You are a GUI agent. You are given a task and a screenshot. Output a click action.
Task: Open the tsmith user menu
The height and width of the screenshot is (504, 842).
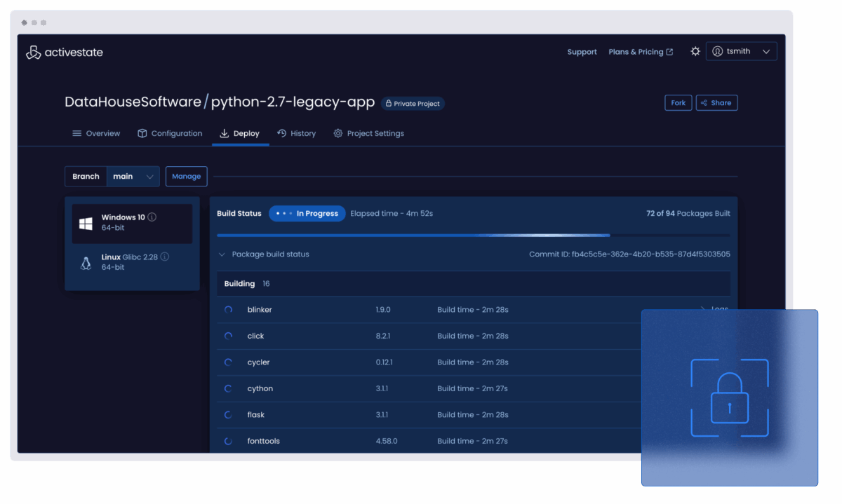(741, 51)
